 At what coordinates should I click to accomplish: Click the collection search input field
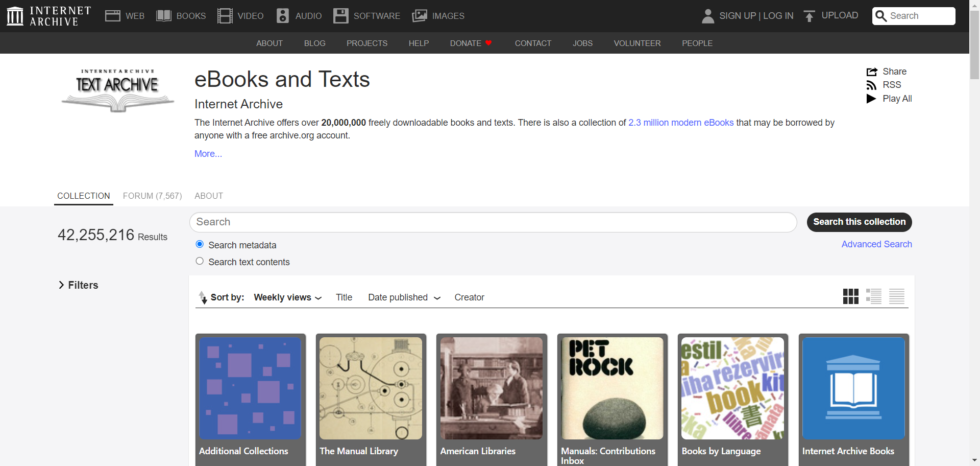coord(493,222)
